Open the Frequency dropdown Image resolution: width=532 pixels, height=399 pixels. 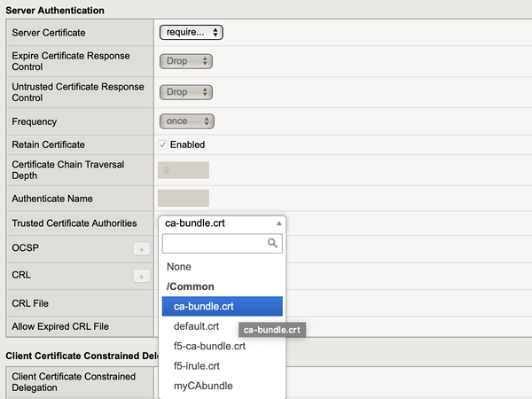[186, 121]
